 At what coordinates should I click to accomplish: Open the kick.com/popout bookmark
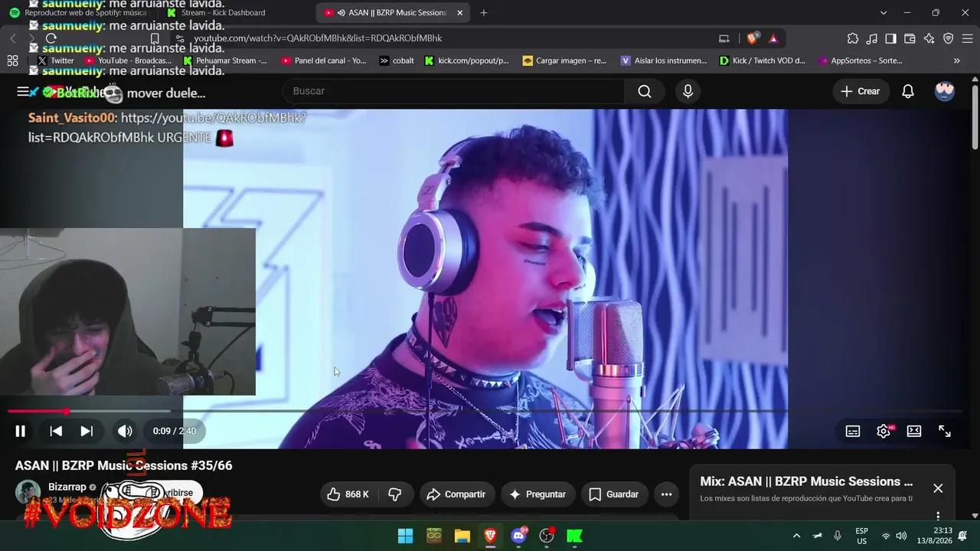(x=467, y=60)
